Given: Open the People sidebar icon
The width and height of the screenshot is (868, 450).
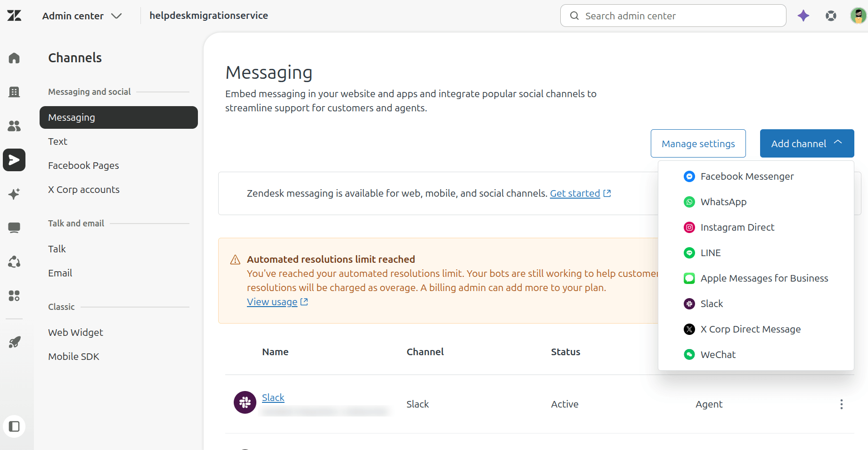Looking at the screenshot, I should tap(14, 126).
